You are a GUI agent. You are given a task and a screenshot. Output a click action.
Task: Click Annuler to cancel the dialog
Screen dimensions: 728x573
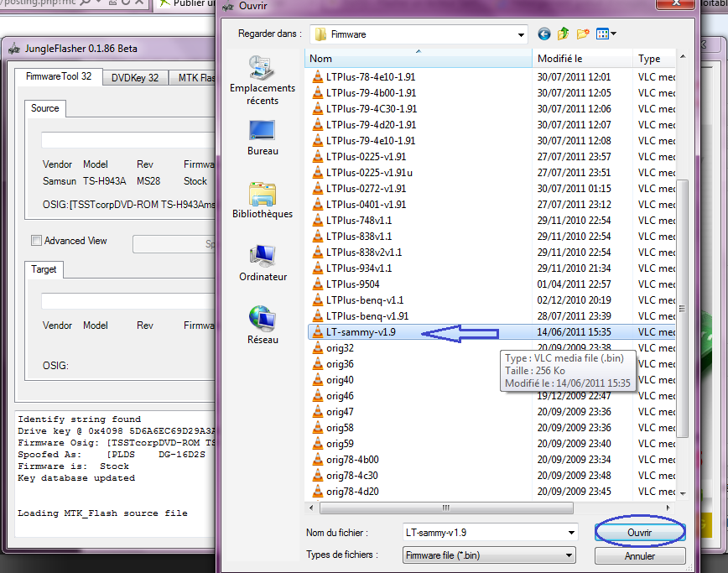pos(640,556)
